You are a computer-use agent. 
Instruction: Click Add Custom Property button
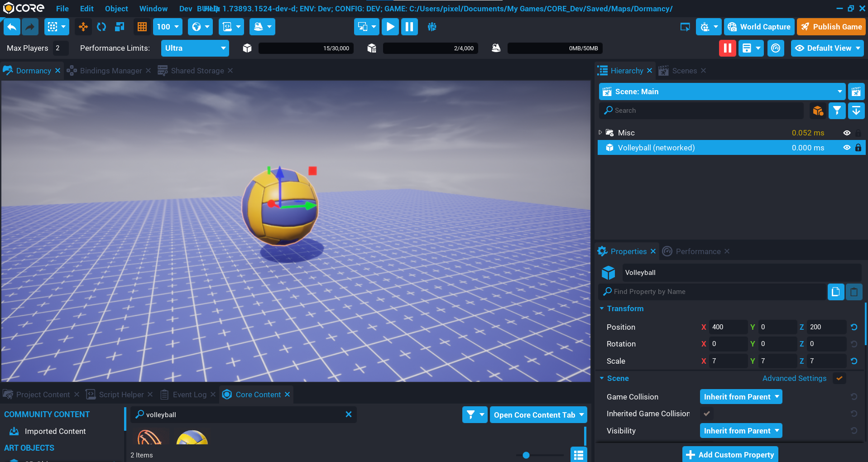(x=730, y=454)
